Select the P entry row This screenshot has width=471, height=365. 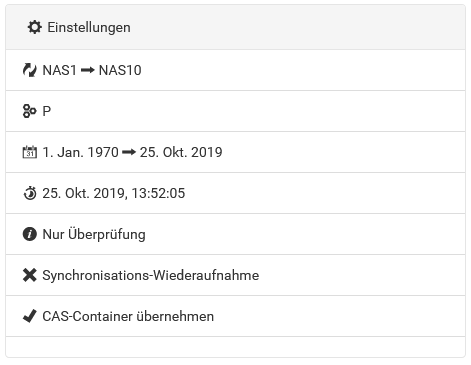pyautogui.click(x=235, y=111)
